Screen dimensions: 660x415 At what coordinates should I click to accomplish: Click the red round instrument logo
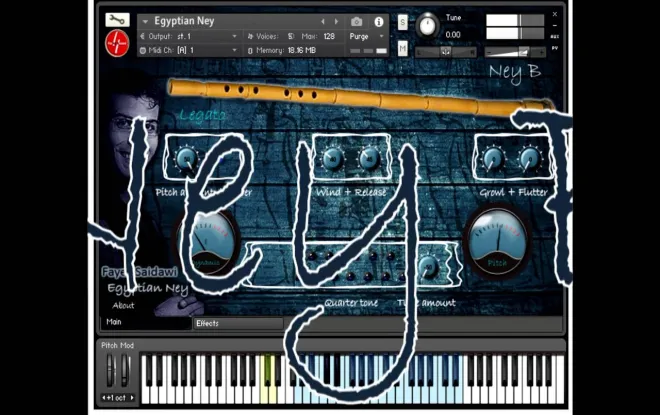[117, 43]
